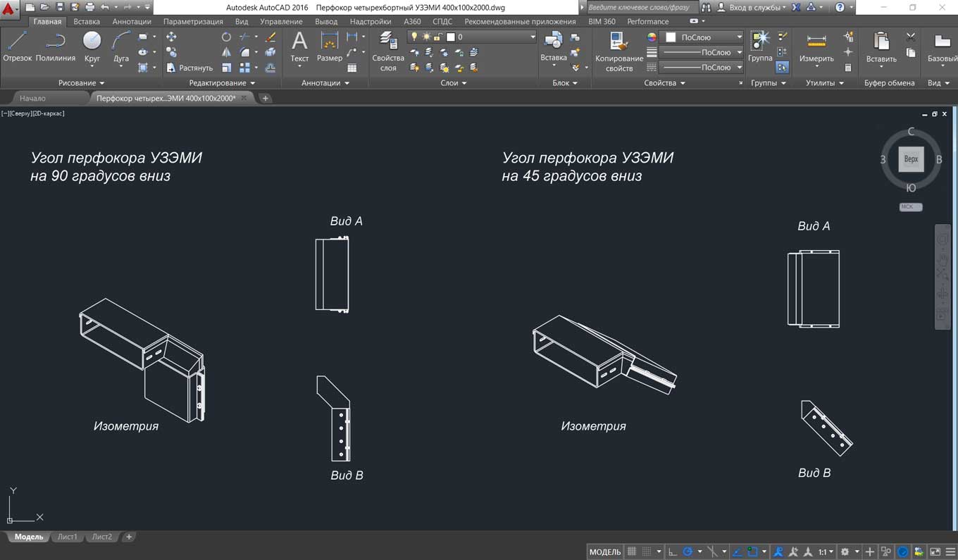This screenshot has height=560, width=958.
Task: Click the ПоСлою object color swatch
Action: coord(671,37)
